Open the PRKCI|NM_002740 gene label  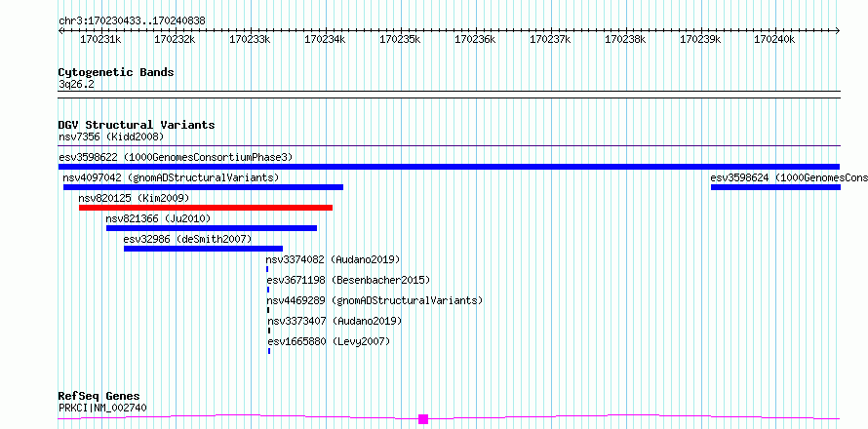102,408
